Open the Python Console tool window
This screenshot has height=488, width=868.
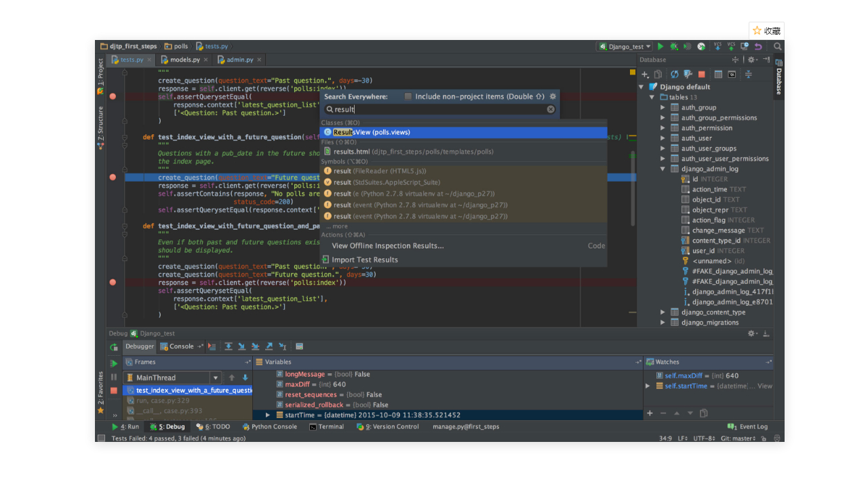269,427
